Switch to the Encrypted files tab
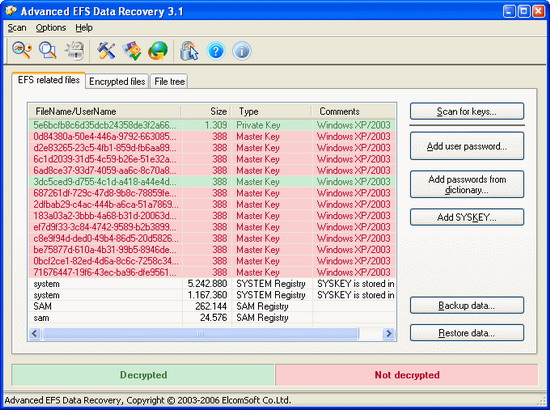This screenshot has height=410, width=550. pyautogui.click(x=117, y=81)
